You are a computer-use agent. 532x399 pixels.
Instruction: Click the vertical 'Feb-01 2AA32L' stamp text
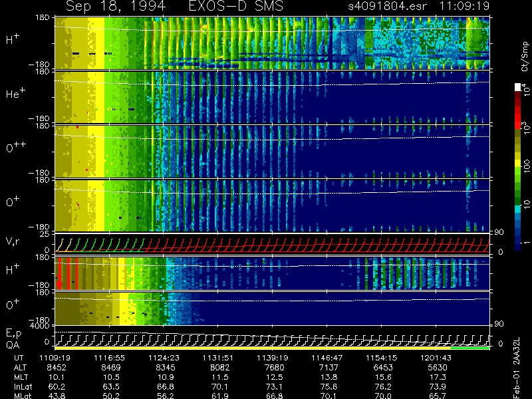click(x=517, y=368)
